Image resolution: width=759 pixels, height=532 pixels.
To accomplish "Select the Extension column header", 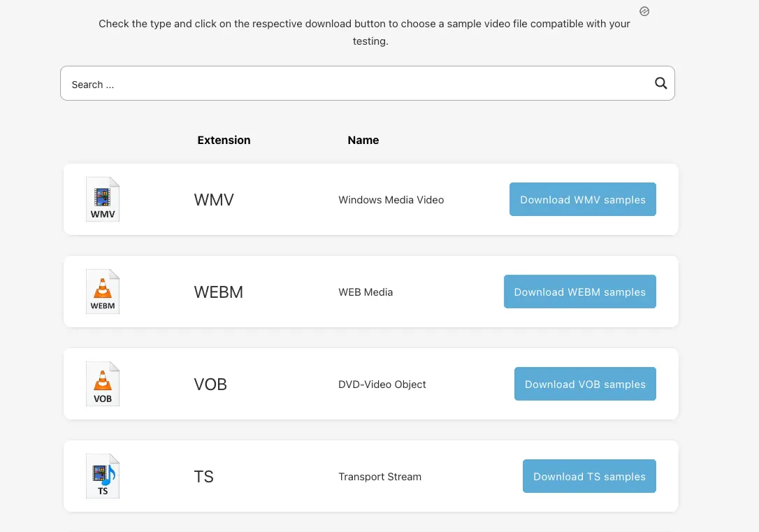I will pyautogui.click(x=224, y=140).
